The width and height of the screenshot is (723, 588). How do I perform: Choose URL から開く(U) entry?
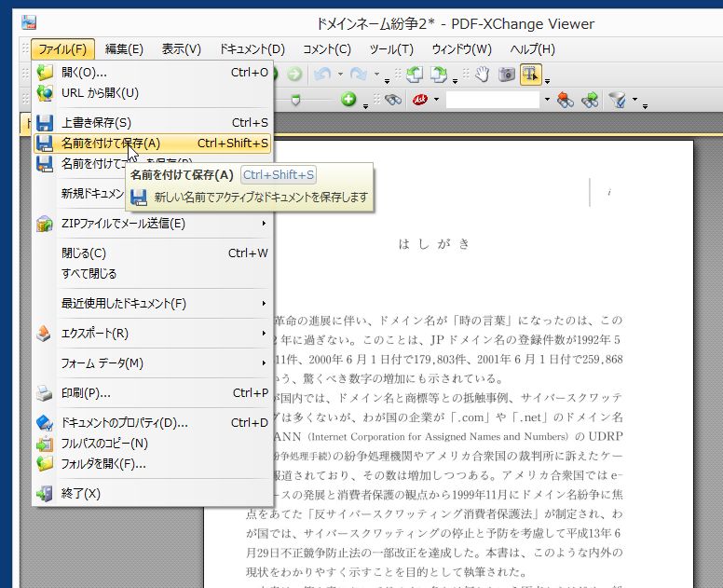[152, 93]
